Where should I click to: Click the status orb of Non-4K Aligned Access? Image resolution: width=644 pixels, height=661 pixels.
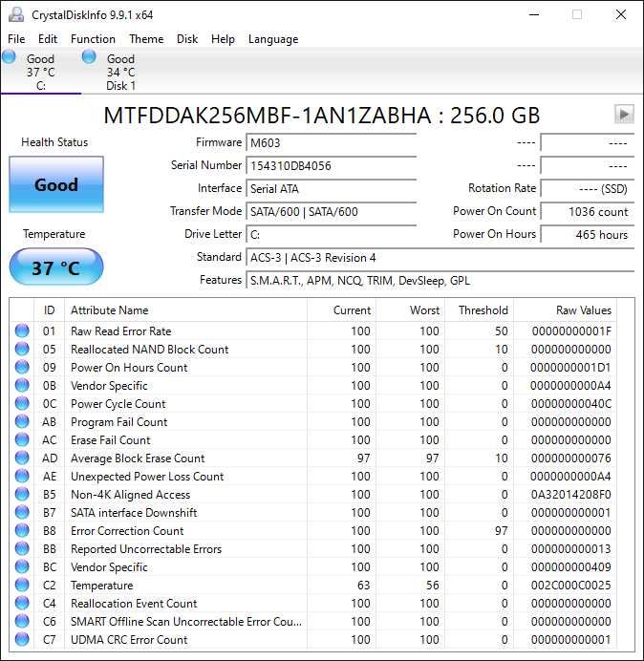(22, 494)
